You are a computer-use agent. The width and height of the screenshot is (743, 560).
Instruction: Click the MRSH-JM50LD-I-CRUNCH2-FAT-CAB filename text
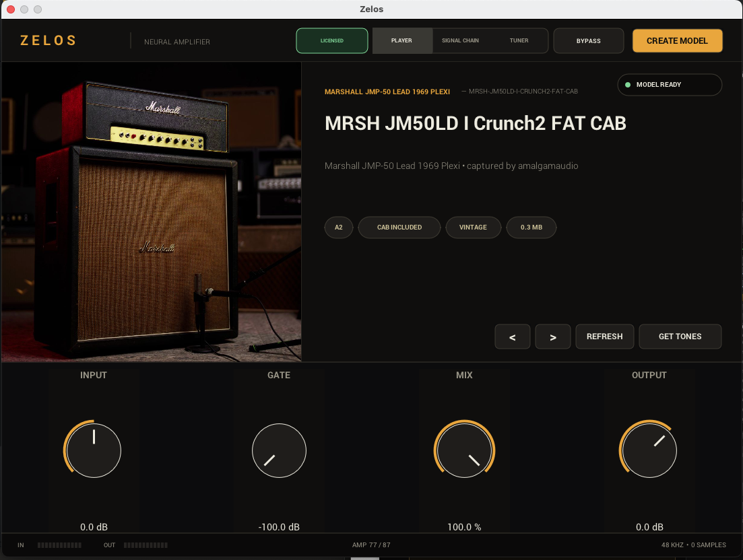[x=523, y=92]
